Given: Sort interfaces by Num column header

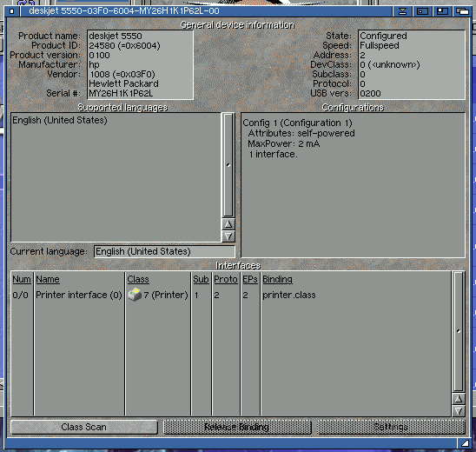Looking at the screenshot, I should (x=22, y=279).
